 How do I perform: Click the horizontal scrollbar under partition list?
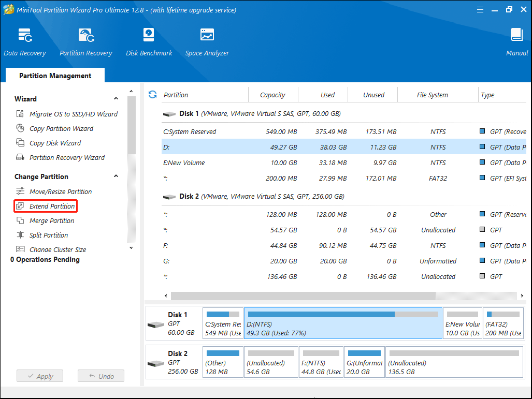tap(303, 295)
